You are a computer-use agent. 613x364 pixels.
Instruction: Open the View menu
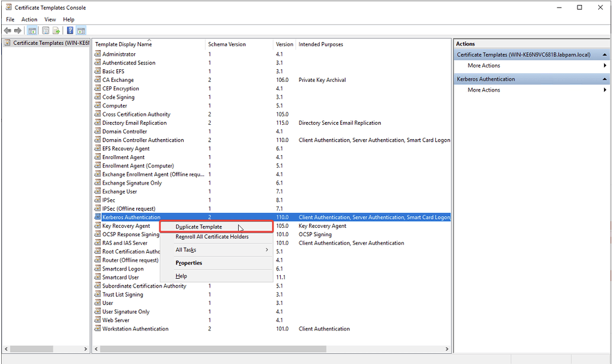(50, 19)
